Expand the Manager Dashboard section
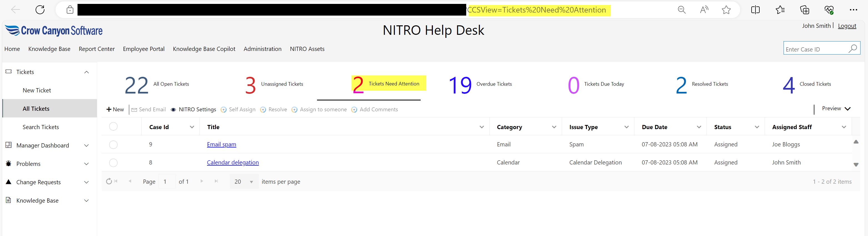This screenshot has width=868, height=236. 86,146
